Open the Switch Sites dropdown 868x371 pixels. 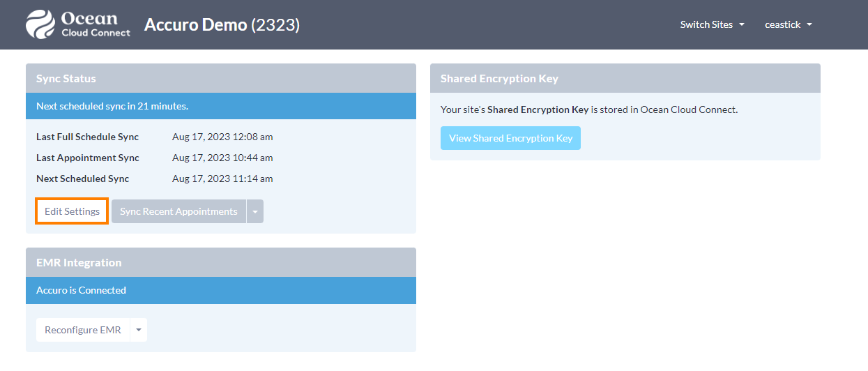712,24
